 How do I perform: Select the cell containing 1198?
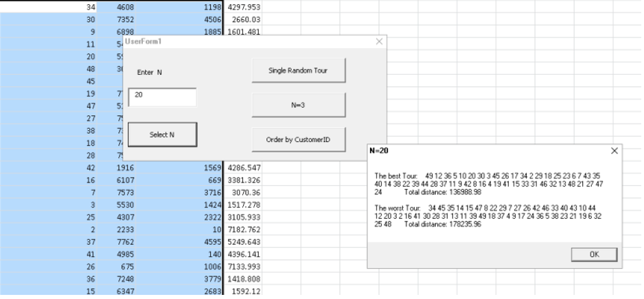click(x=179, y=7)
